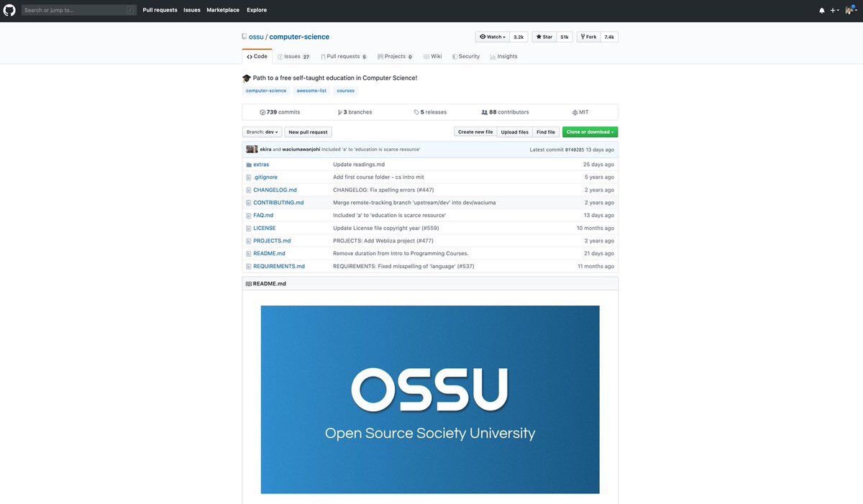This screenshot has height=504, width=863.
Task: View the 739 commits history
Action: [x=280, y=112]
